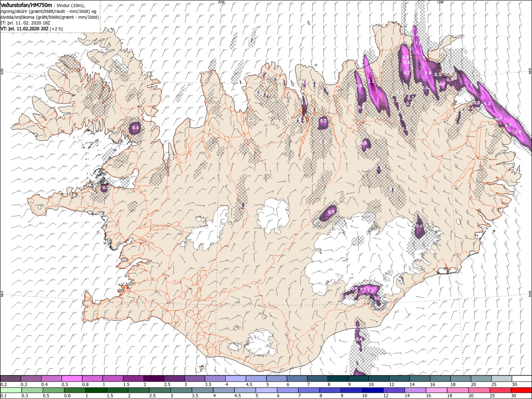Click the '15W' longitude label at top
The image size is (532, 399).
[440, 2]
